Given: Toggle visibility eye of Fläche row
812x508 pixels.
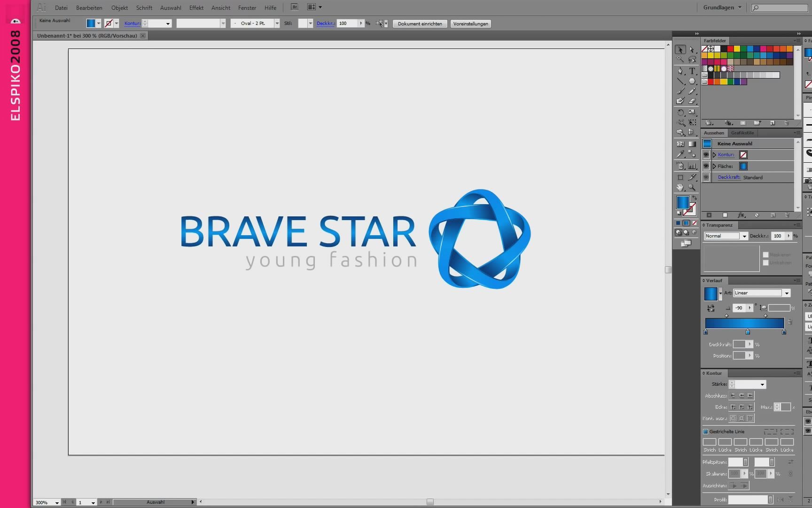Looking at the screenshot, I should point(706,166).
